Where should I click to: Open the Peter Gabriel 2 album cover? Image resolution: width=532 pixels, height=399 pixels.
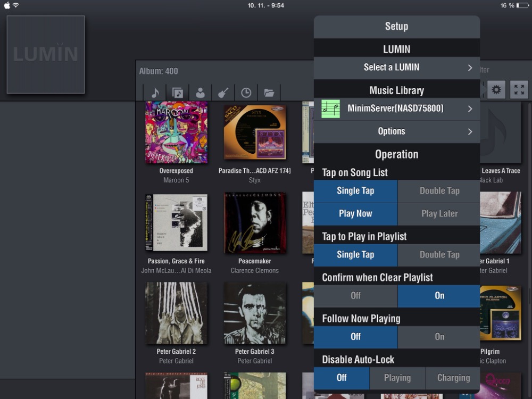click(177, 313)
